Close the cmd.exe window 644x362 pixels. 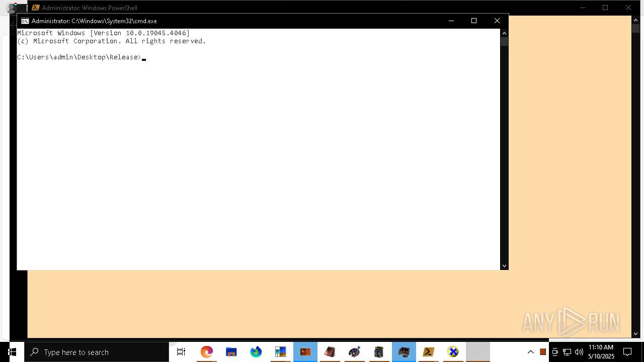coord(497,21)
